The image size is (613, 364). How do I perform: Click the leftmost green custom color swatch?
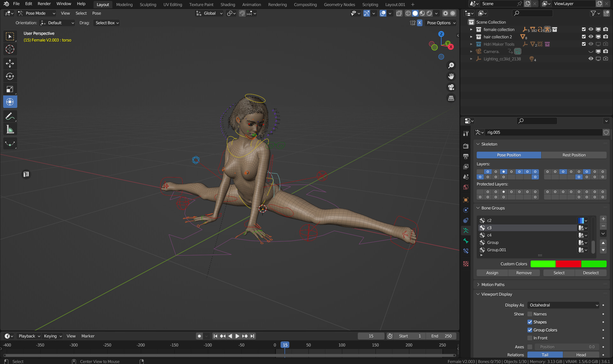click(543, 264)
